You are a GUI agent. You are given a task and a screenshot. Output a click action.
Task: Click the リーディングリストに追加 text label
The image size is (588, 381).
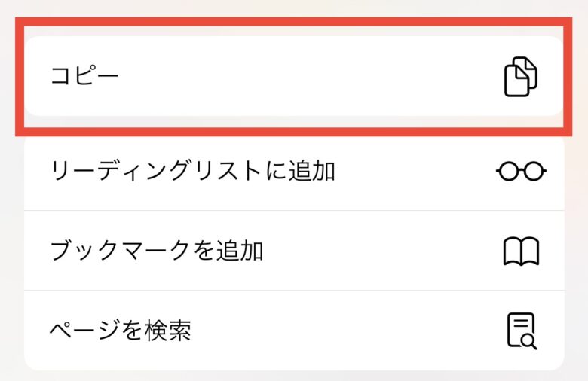click(x=193, y=171)
